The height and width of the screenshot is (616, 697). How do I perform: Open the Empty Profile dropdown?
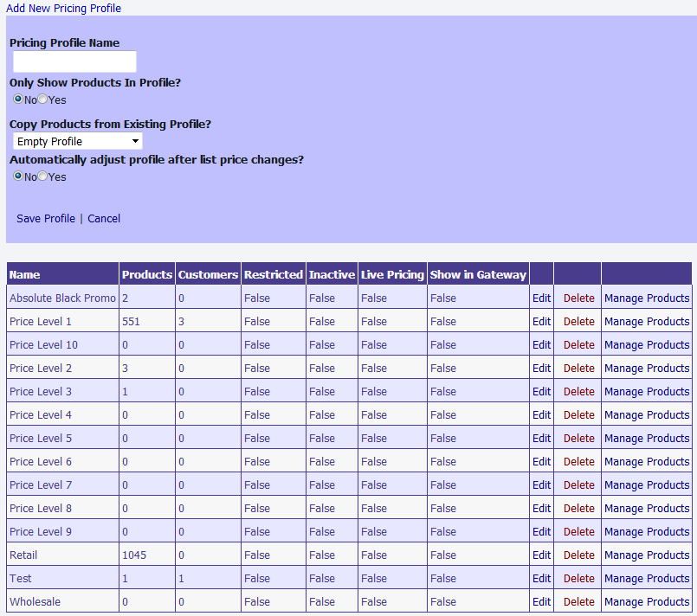(x=78, y=141)
